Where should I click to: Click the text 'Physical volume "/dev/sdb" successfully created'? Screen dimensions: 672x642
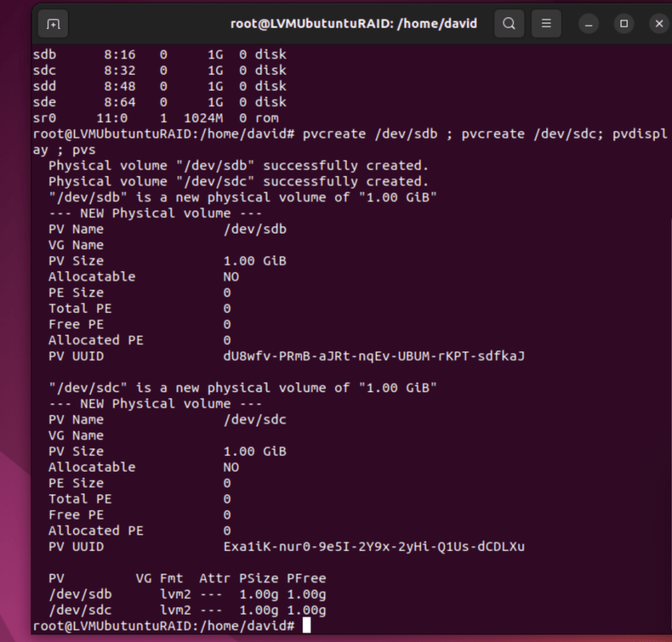coord(238,166)
